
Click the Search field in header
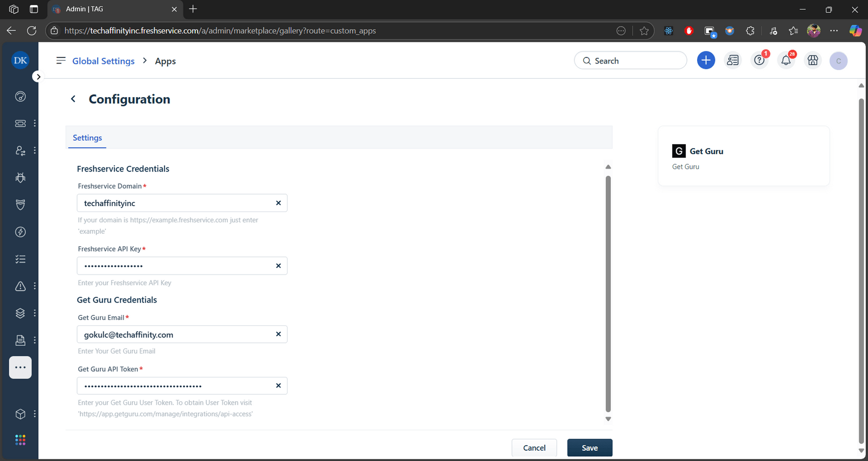click(x=630, y=60)
